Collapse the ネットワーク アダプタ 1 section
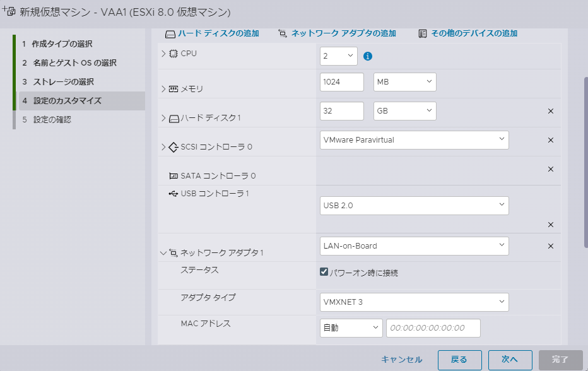Image resolution: width=588 pixels, height=371 pixels. coord(164,253)
